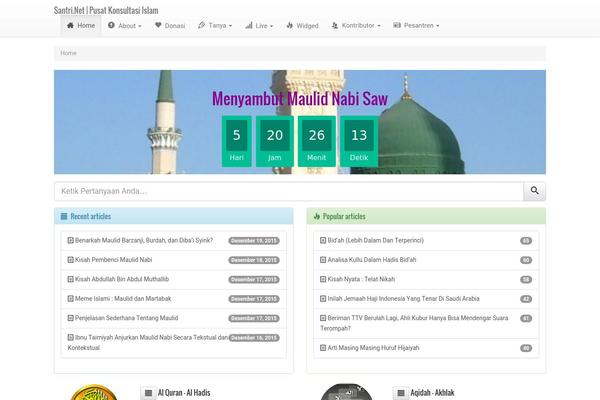600x400 pixels.
Task: Open article Benarkah Maulid Barzanji, Burdah, dan Diba'i Syirik
Action: pyautogui.click(x=144, y=240)
